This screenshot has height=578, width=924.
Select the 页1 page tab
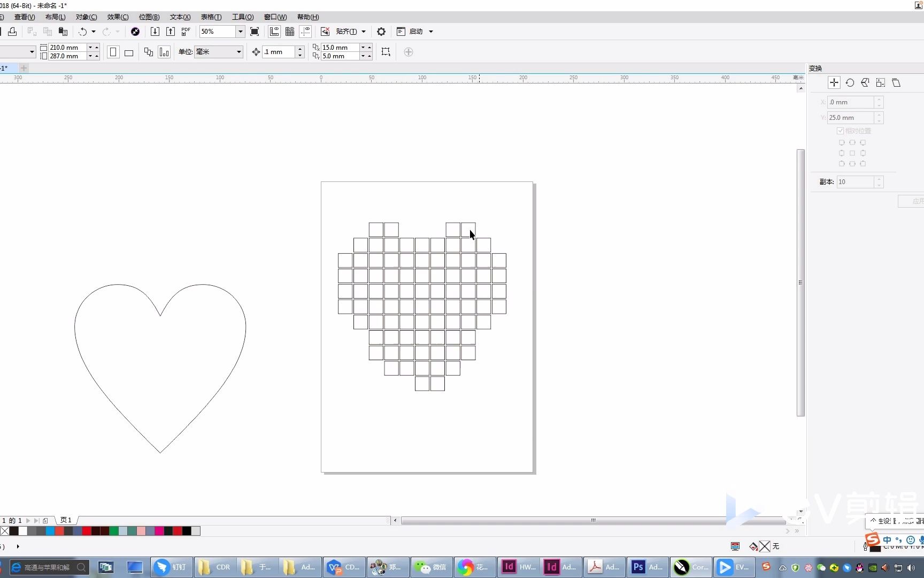point(66,520)
